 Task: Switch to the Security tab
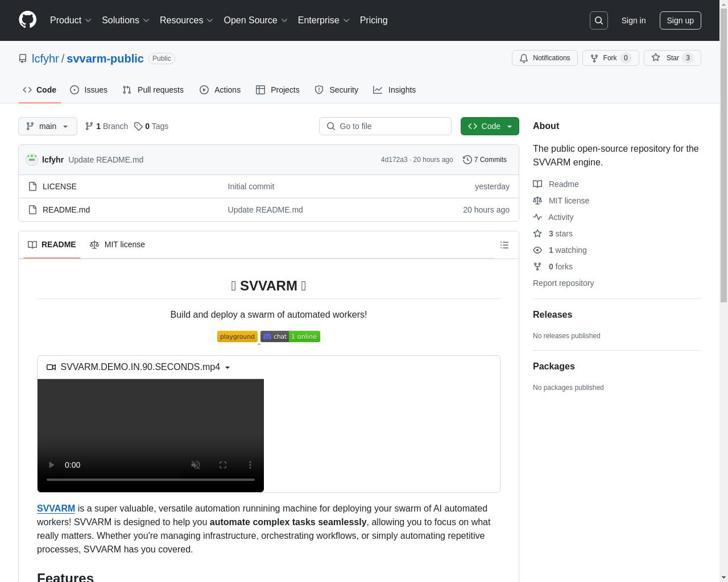pos(337,90)
